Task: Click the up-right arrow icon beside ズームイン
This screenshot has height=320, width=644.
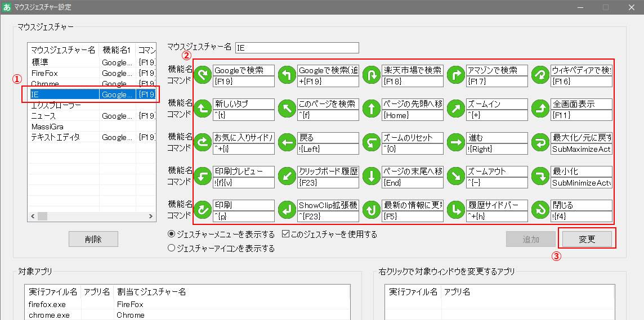Action: pos(456,109)
